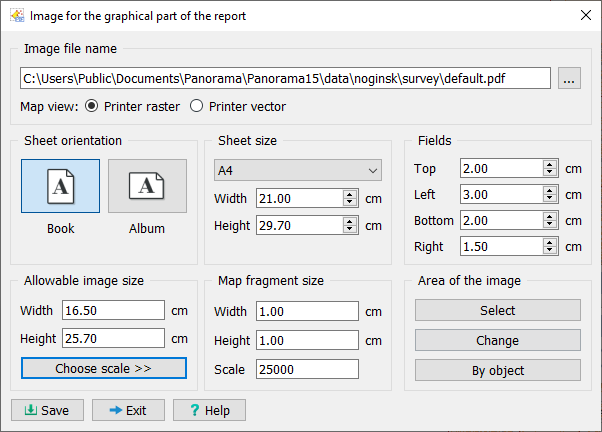602x432 pixels.
Task: Decrease the sheet Height value
Action: coord(349,230)
